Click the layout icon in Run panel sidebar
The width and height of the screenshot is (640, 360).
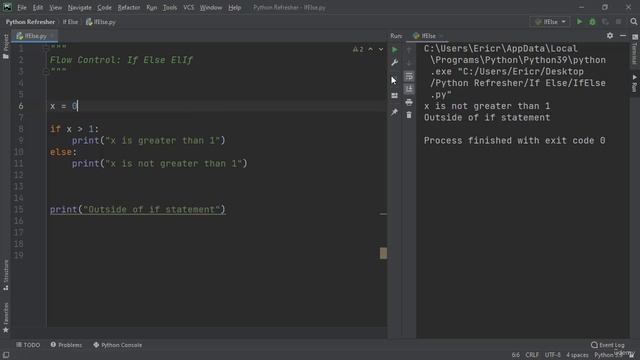coord(394,96)
